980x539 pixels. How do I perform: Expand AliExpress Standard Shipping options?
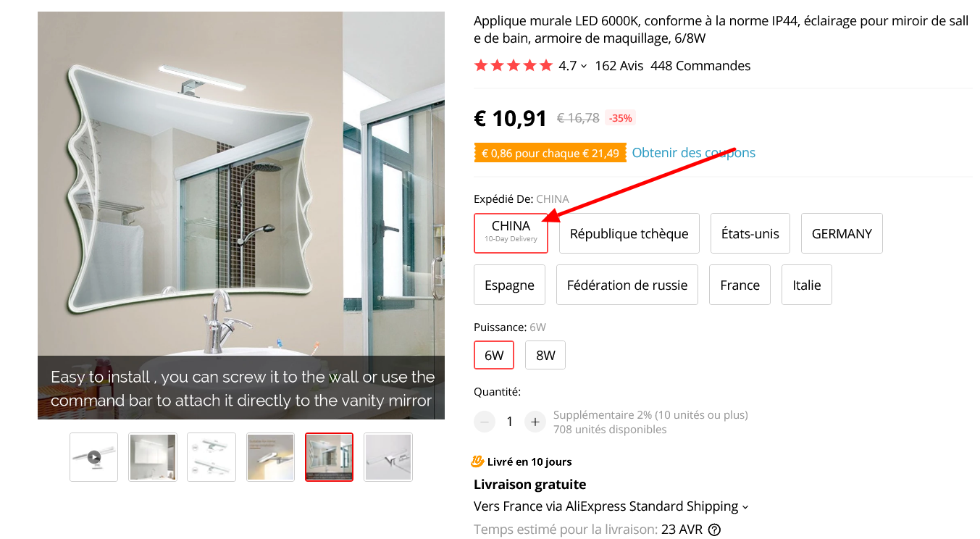click(745, 507)
